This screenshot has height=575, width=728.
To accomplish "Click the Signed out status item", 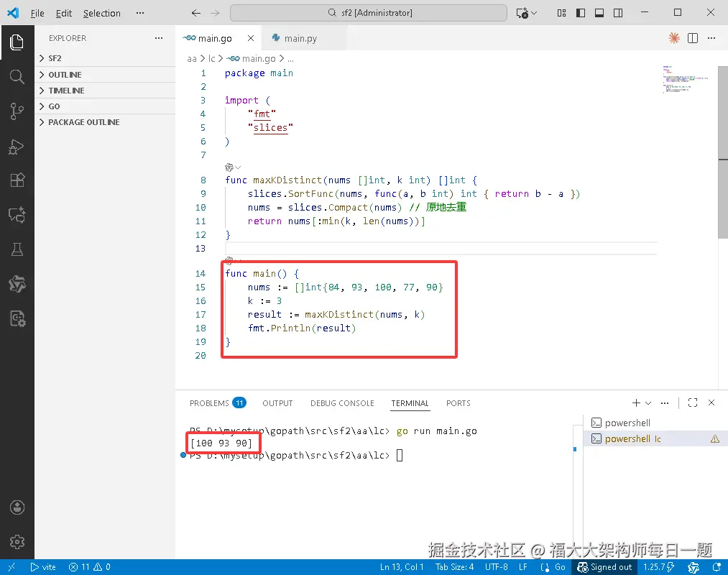I will [x=605, y=567].
